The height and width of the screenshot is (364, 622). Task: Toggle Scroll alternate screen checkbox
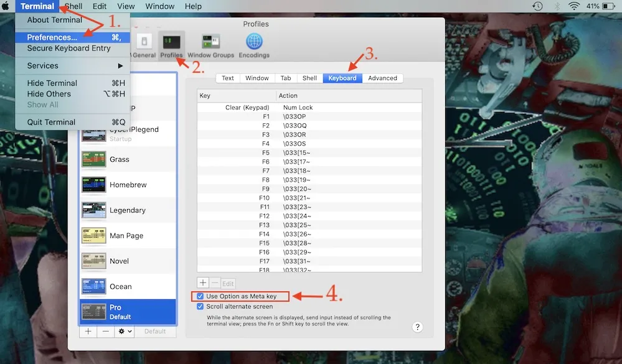point(200,307)
